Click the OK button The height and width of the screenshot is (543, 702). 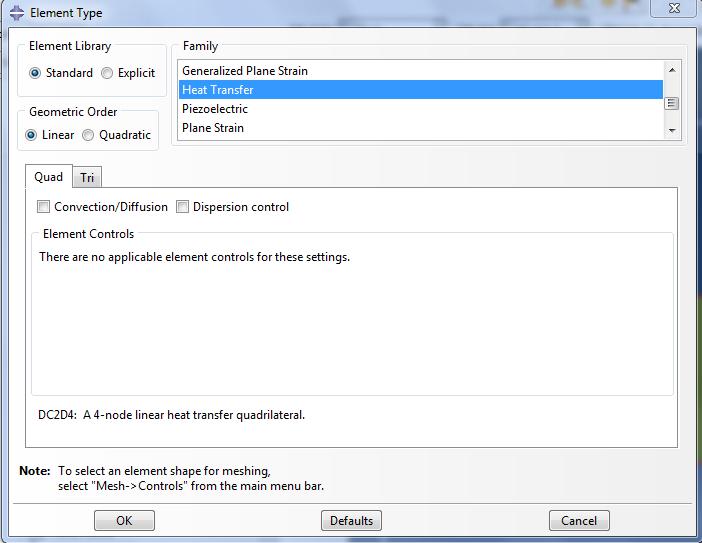(x=124, y=521)
